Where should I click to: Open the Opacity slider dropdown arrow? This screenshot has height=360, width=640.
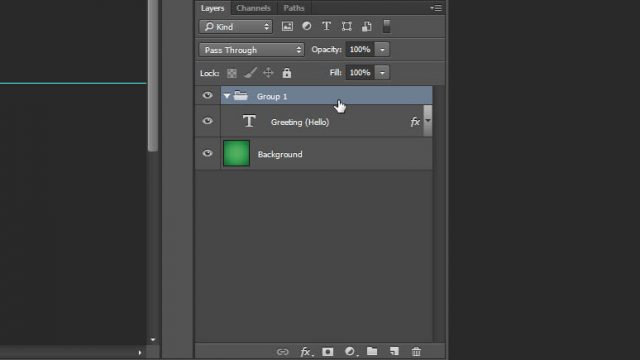[x=382, y=49]
